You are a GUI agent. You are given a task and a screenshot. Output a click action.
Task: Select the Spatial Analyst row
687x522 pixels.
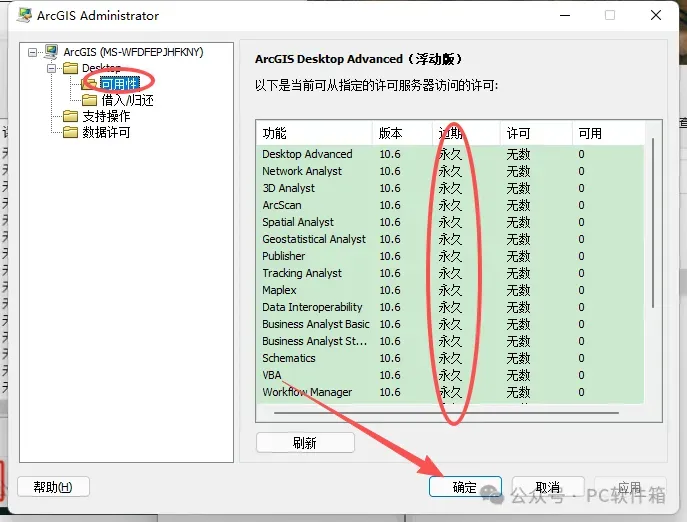pyautogui.click(x=450, y=222)
